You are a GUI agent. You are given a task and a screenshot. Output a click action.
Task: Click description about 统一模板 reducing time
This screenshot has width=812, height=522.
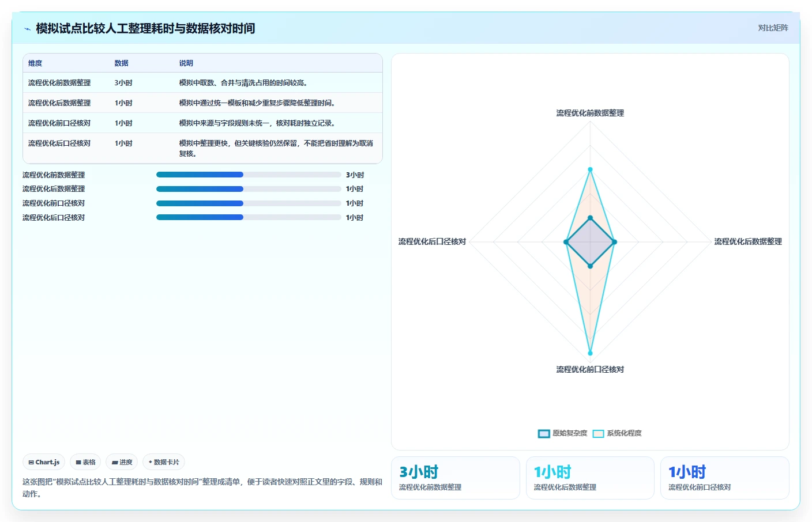(x=257, y=103)
